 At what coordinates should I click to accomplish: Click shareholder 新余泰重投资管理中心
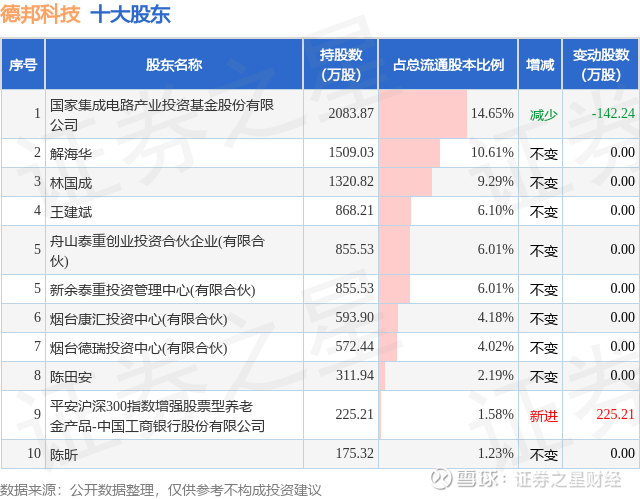point(152,289)
